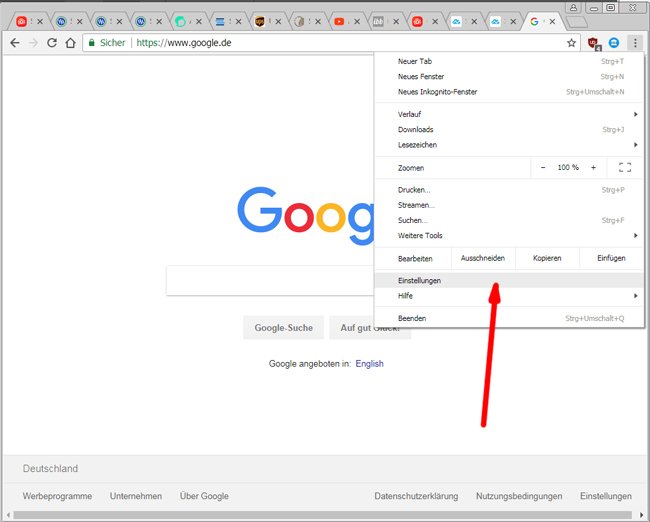Open the uBlock Origin extension
The height and width of the screenshot is (522, 650).
click(x=594, y=43)
